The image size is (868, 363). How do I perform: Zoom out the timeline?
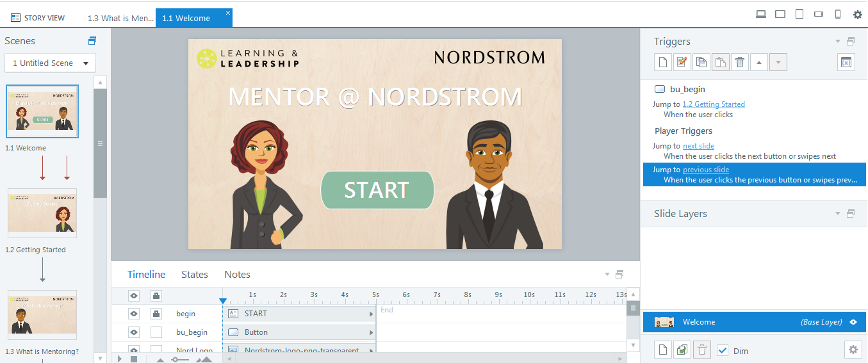[x=160, y=360]
